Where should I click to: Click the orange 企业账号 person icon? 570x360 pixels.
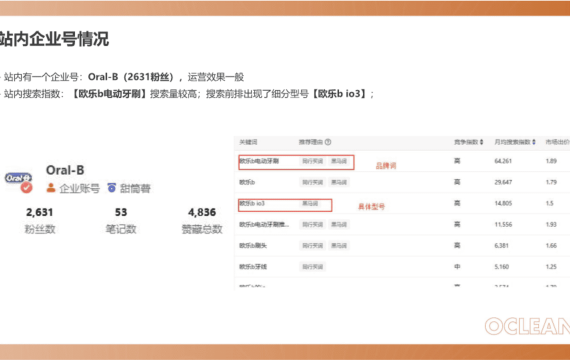click(x=51, y=188)
